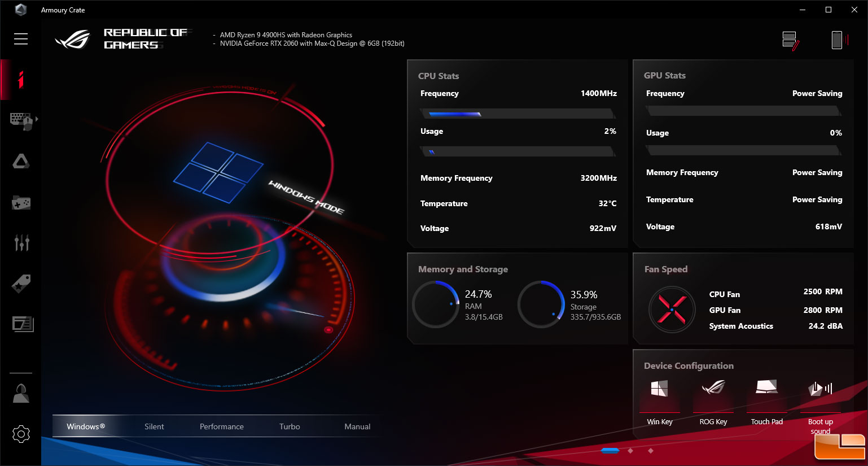Go to second dashboard page dot
The image size is (868, 466).
coord(630,450)
